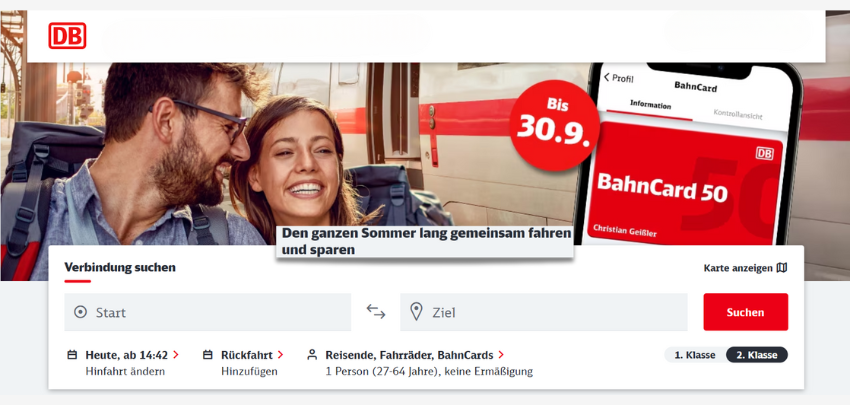850x405 pixels.
Task: Open the Verbindung suchen tab
Action: tap(120, 267)
